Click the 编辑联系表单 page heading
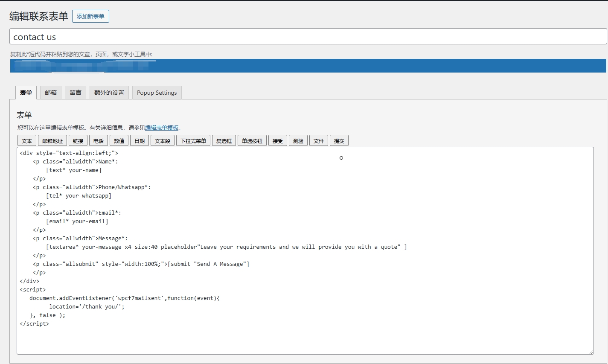Screen dimensions: 608x364 pyautogui.click(x=39, y=16)
